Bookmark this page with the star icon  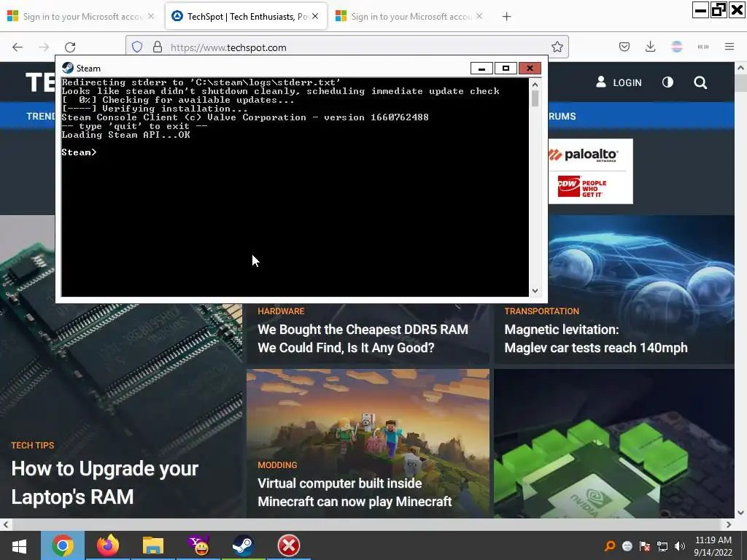pos(557,47)
